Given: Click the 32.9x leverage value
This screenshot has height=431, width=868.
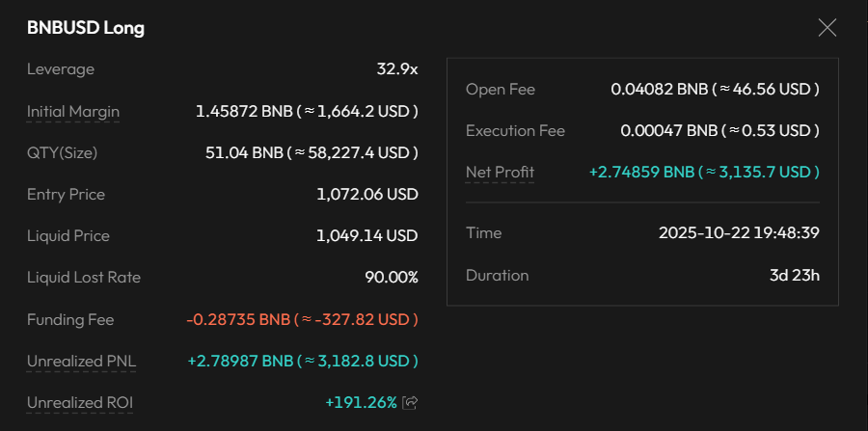Looking at the screenshot, I should pyautogui.click(x=396, y=69).
